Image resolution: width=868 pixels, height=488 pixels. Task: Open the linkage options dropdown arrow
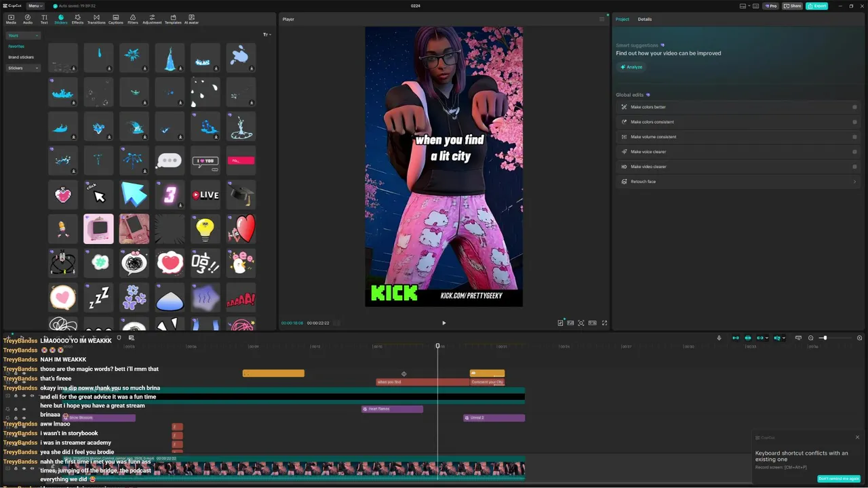point(767,338)
